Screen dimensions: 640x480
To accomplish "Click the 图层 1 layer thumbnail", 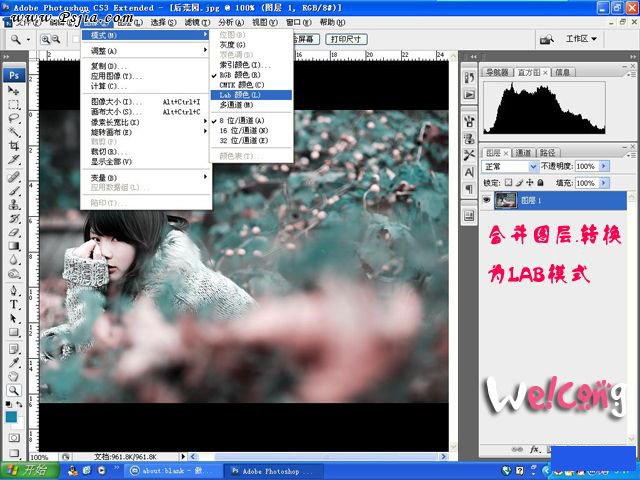I will 505,200.
